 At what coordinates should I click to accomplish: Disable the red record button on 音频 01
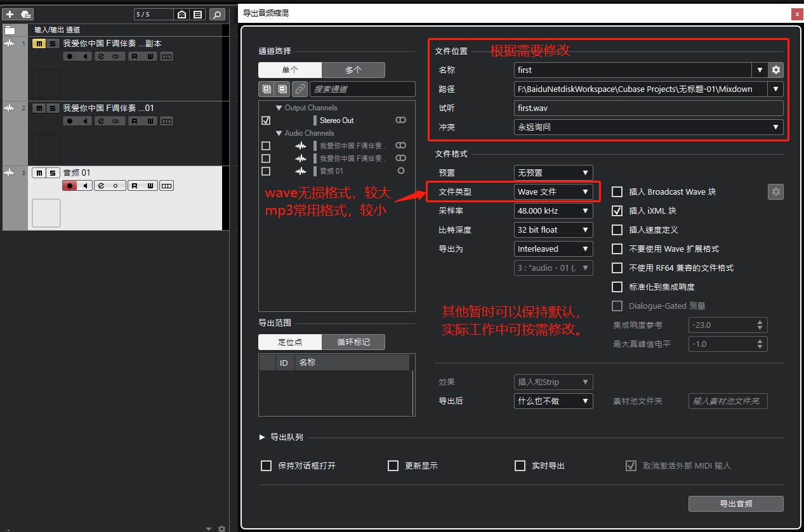(70, 186)
